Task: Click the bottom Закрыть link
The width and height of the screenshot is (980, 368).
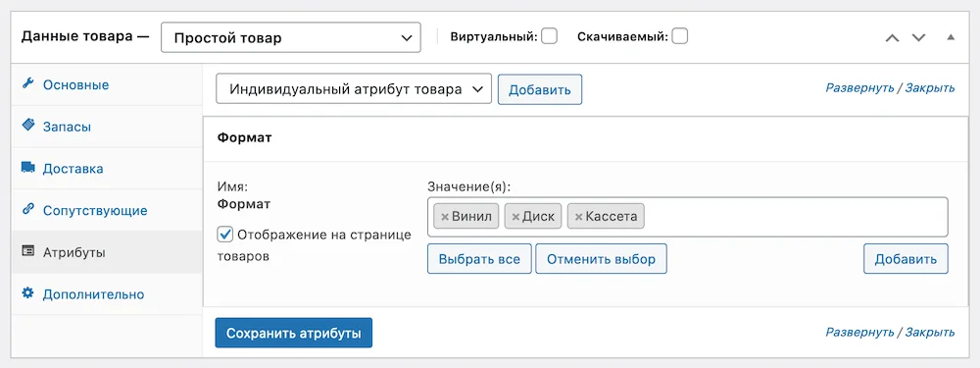Action: tap(930, 332)
